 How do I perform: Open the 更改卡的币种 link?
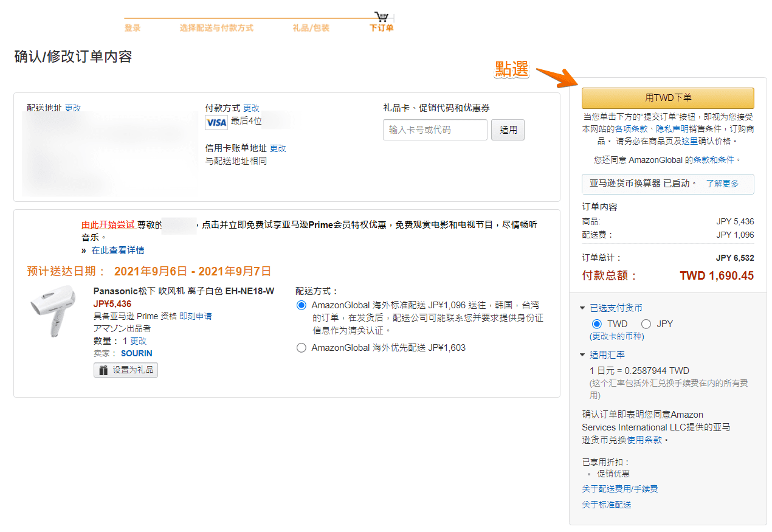pyautogui.click(x=617, y=336)
